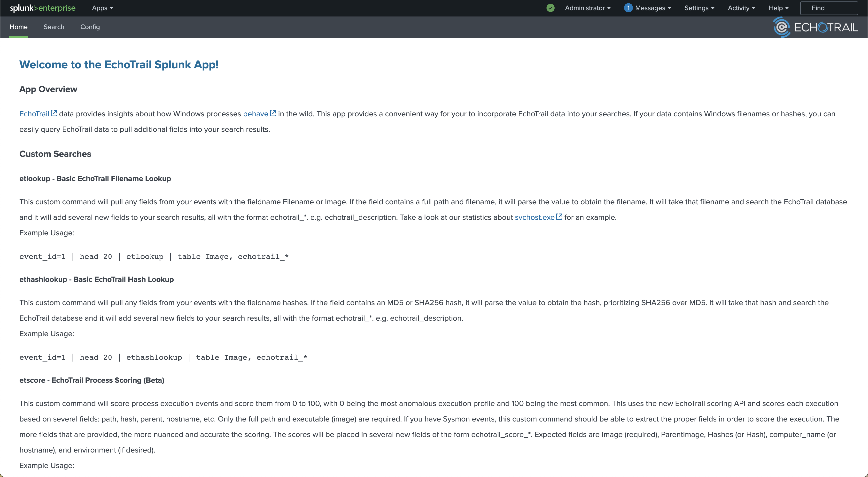Screen dimensions: 868x477
Task: Open the Config tab
Action: coord(90,27)
